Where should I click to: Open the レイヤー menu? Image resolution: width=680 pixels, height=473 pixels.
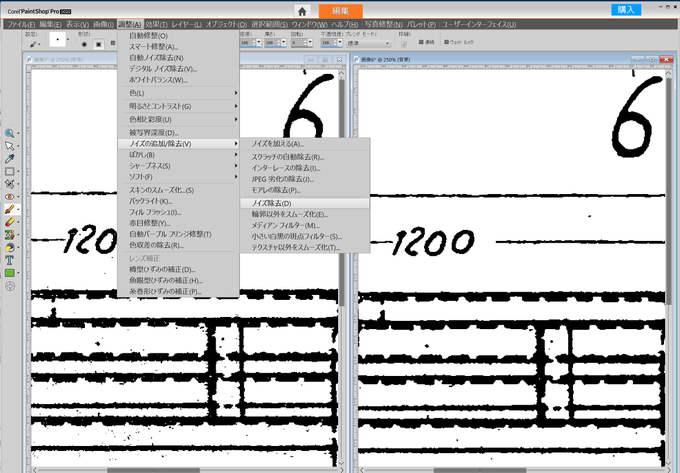coord(186,24)
